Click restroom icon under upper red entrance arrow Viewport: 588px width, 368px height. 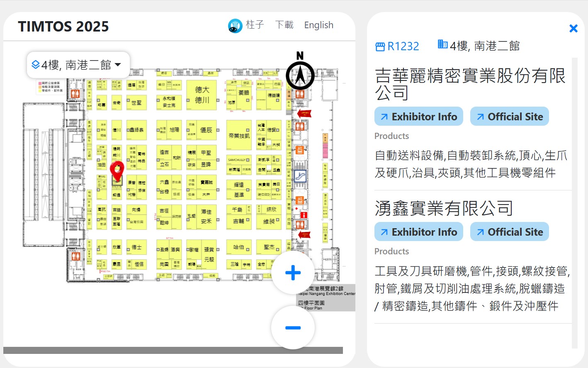pyautogui.click(x=300, y=126)
